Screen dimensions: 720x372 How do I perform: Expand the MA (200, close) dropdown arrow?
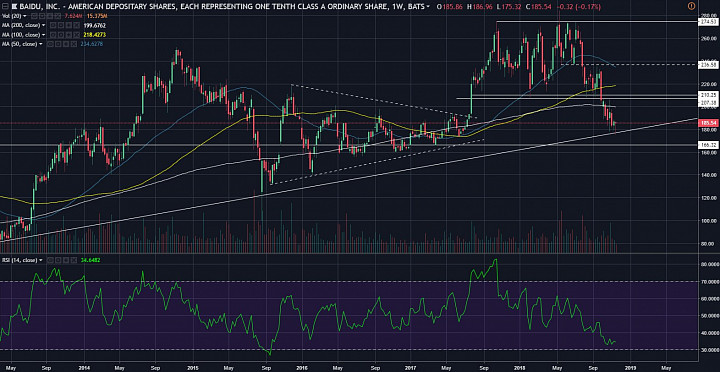44,25
